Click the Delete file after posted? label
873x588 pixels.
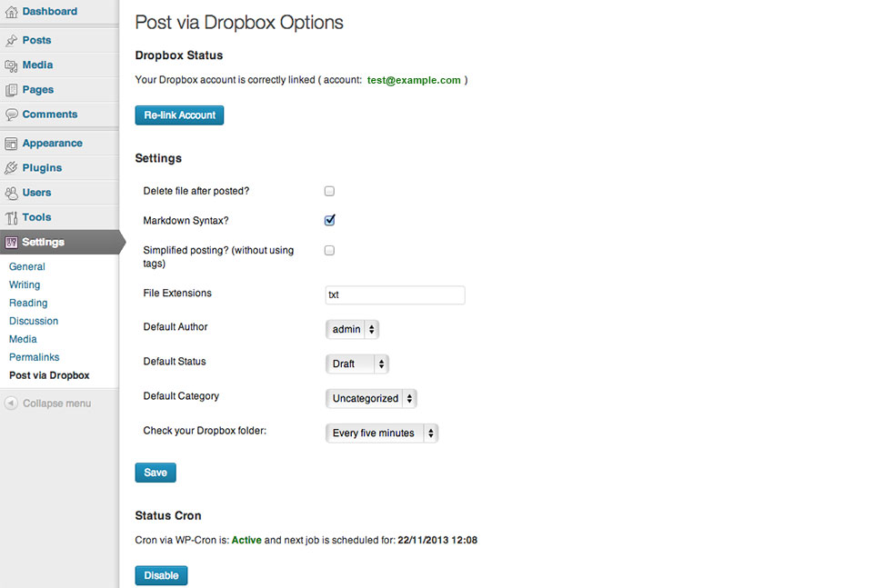pos(196,191)
